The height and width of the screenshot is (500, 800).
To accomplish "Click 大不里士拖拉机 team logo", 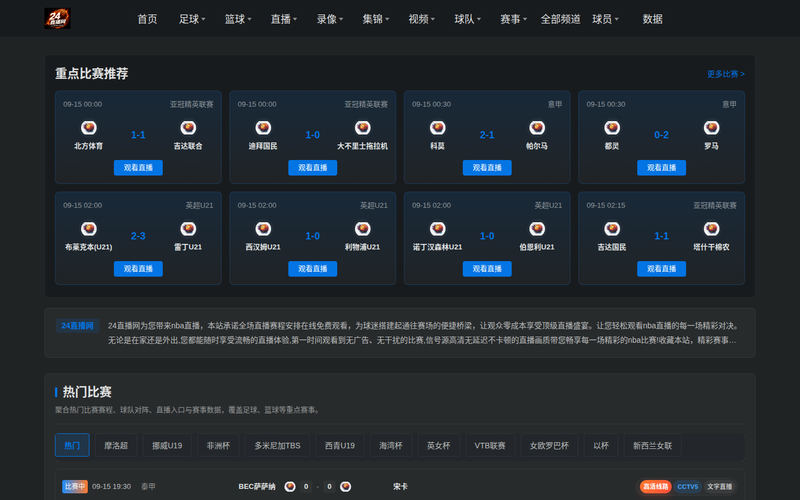I will pyautogui.click(x=362, y=128).
